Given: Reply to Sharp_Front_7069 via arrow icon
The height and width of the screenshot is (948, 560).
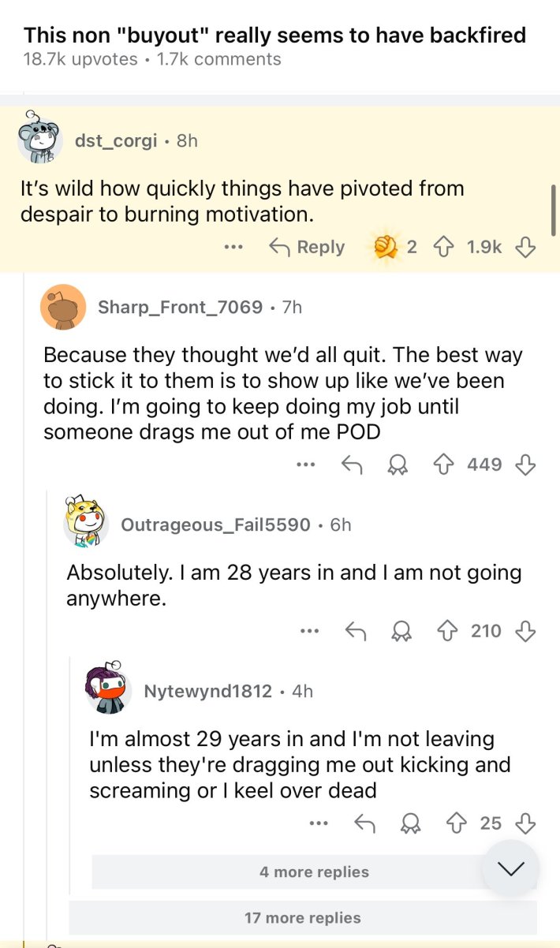Looking at the screenshot, I should click(x=351, y=465).
